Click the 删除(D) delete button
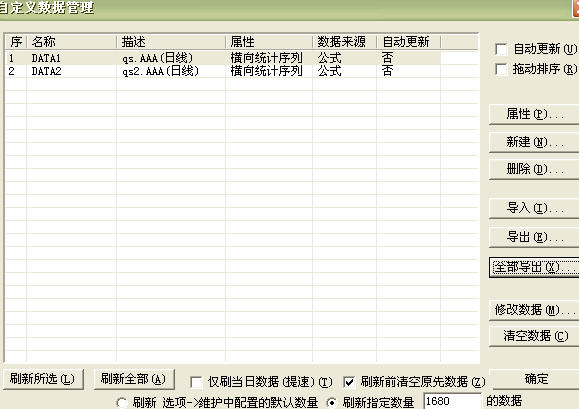Image resolution: width=579 pixels, height=409 pixels. pos(534,169)
